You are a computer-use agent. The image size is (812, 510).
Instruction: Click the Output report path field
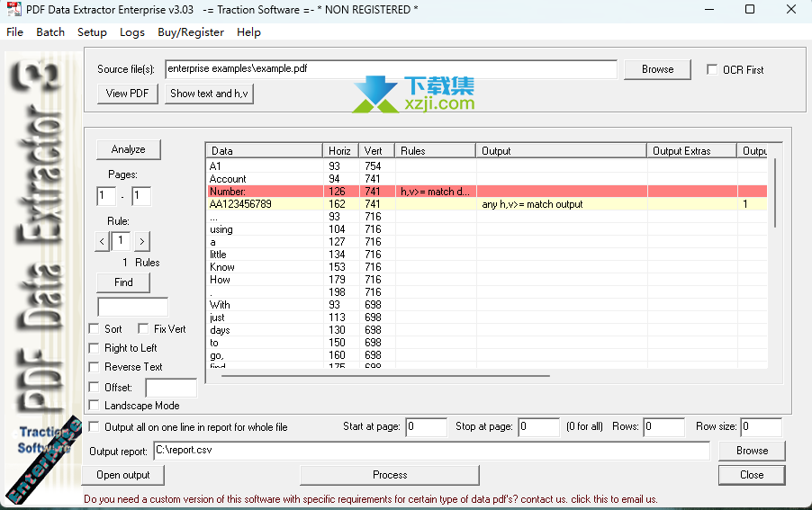(x=432, y=451)
